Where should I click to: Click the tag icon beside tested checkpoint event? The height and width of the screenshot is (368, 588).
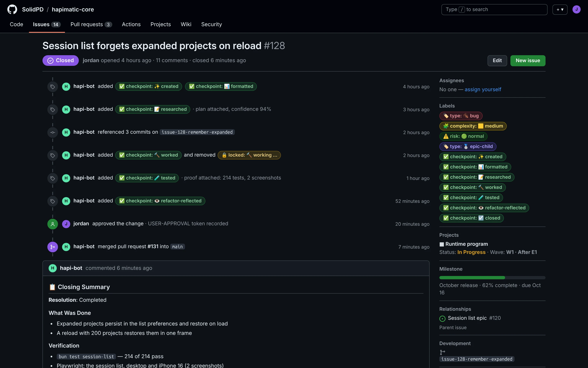pos(52,178)
